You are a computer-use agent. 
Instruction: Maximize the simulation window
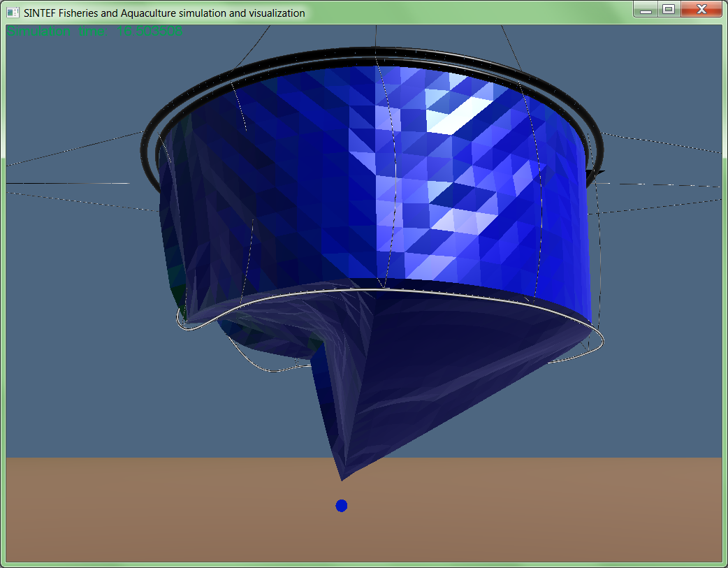(x=669, y=10)
